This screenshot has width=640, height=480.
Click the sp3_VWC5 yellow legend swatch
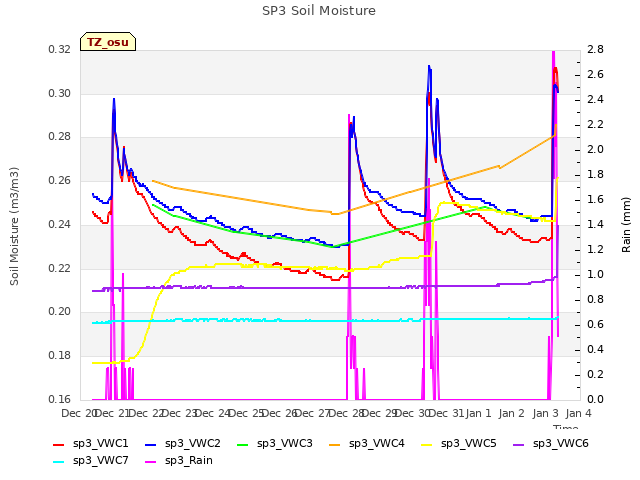pyautogui.click(x=427, y=445)
